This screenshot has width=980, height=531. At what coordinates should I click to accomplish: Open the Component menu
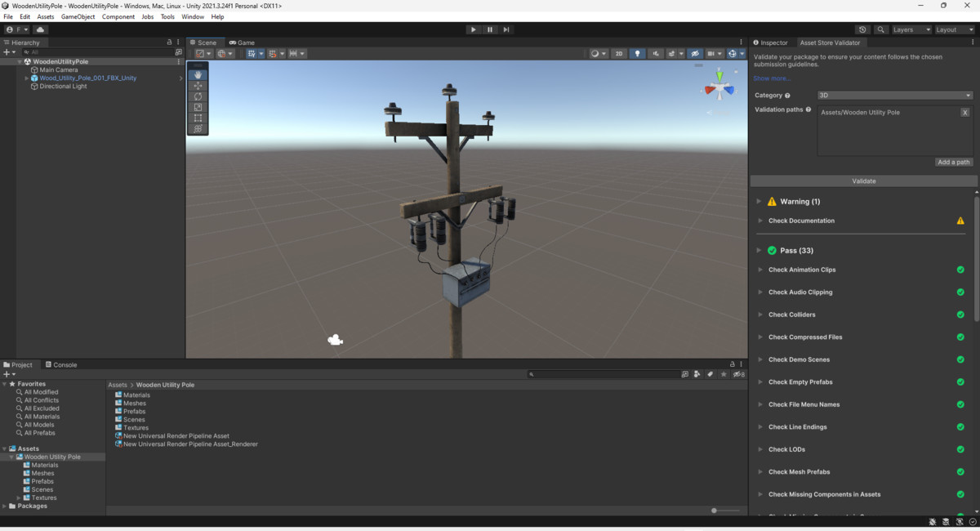coord(118,16)
